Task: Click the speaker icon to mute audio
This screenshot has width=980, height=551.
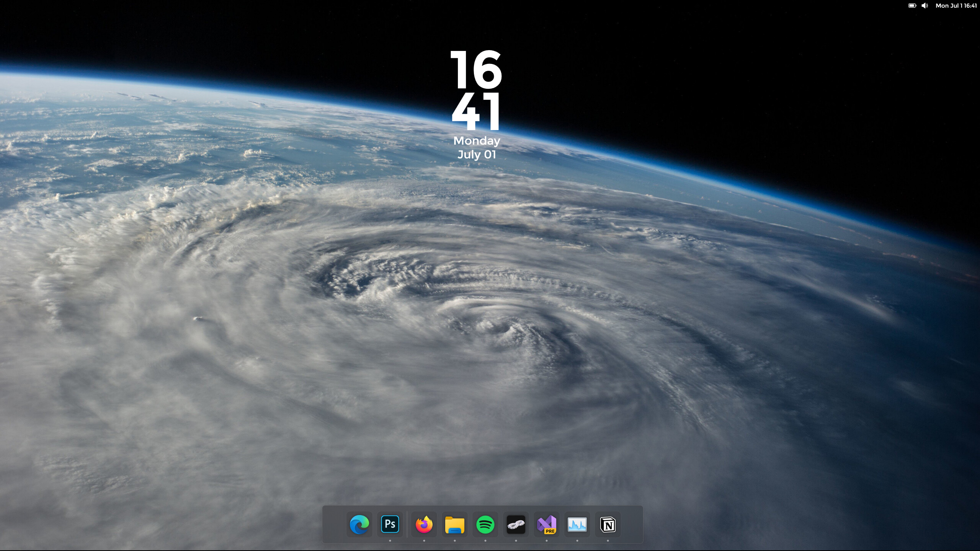Action: point(925,5)
